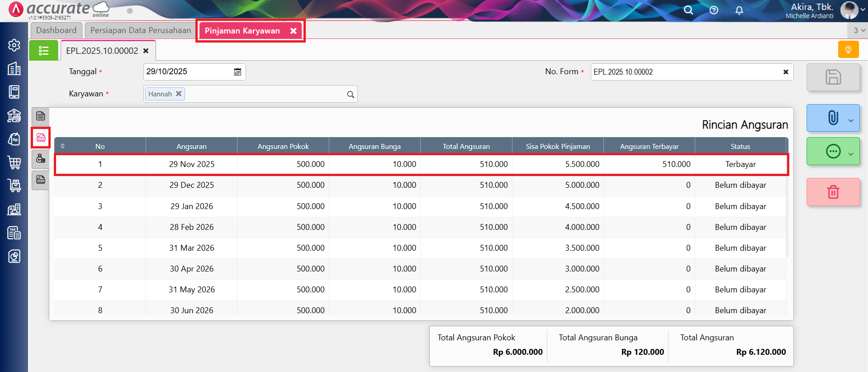Click the search magnifier in header
868x372 pixels.
coord(688,10)
